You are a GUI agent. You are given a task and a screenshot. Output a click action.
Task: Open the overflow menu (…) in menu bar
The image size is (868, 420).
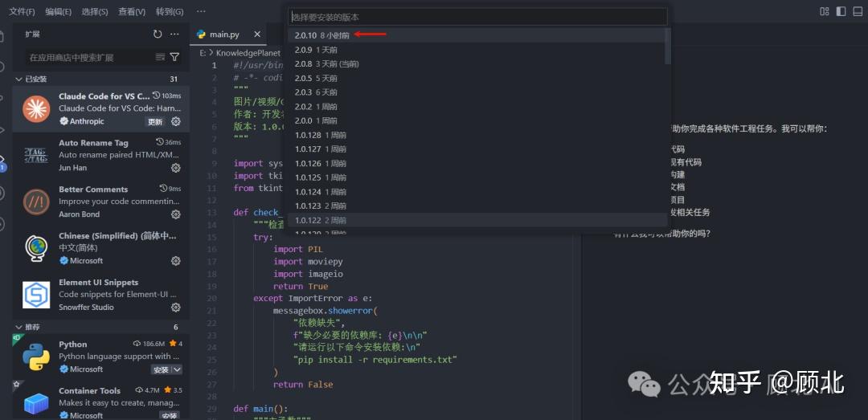201,11
